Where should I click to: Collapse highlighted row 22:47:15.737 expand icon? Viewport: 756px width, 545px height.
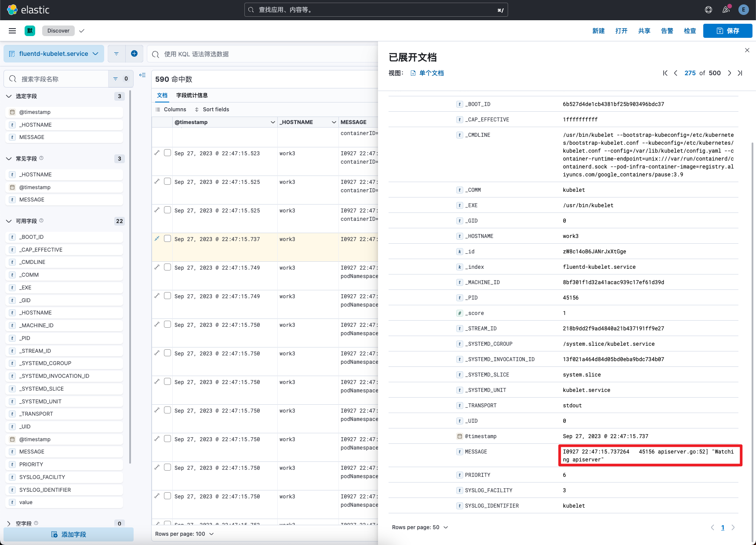pyautogui.click(x=157, y=238)
